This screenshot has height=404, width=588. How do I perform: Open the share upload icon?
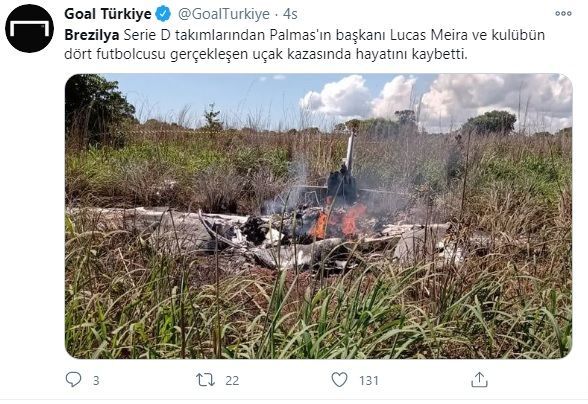[479, 380]
